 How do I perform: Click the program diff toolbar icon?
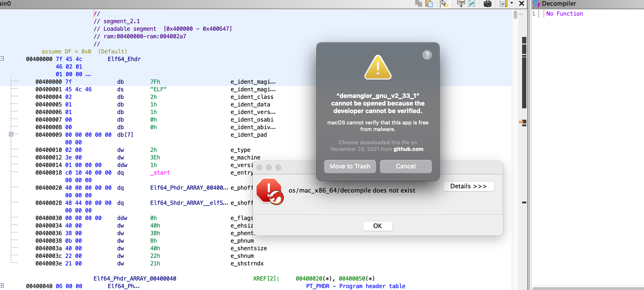coord(472,4)
